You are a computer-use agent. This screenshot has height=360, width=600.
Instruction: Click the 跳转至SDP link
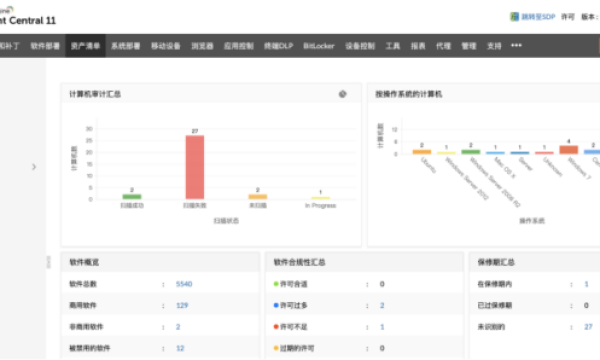(x=538, y=17)
